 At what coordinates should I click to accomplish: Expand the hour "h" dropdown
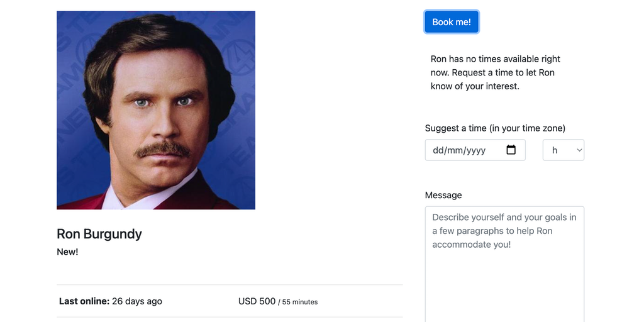tap(563, 150)
